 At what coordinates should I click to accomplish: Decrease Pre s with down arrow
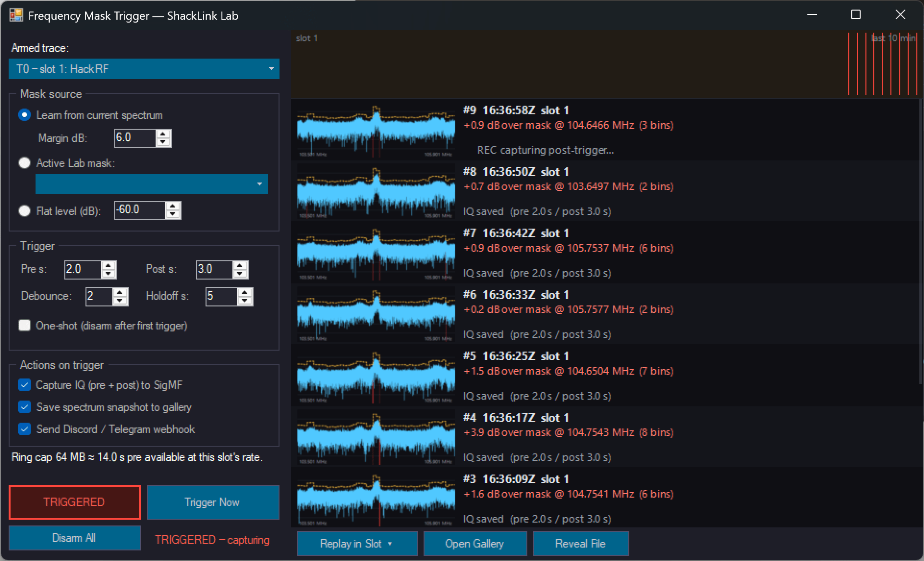(x=109, y=274)
